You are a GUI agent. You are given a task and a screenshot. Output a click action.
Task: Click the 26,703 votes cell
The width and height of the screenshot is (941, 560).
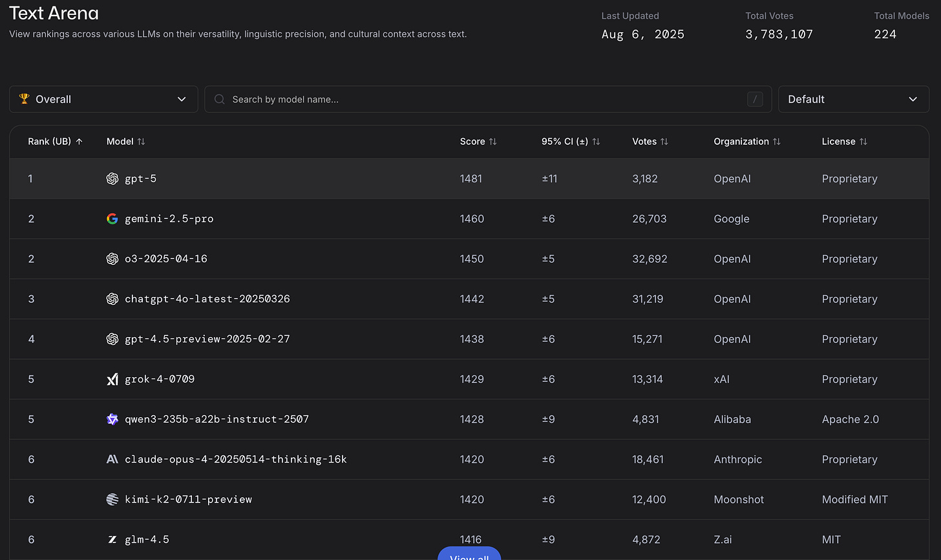[650, 219]
